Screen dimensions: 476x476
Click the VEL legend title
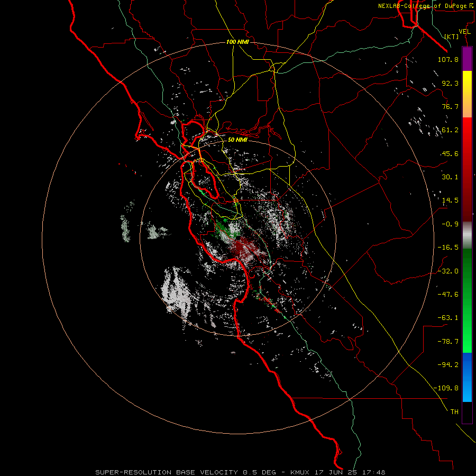[464, 32]
